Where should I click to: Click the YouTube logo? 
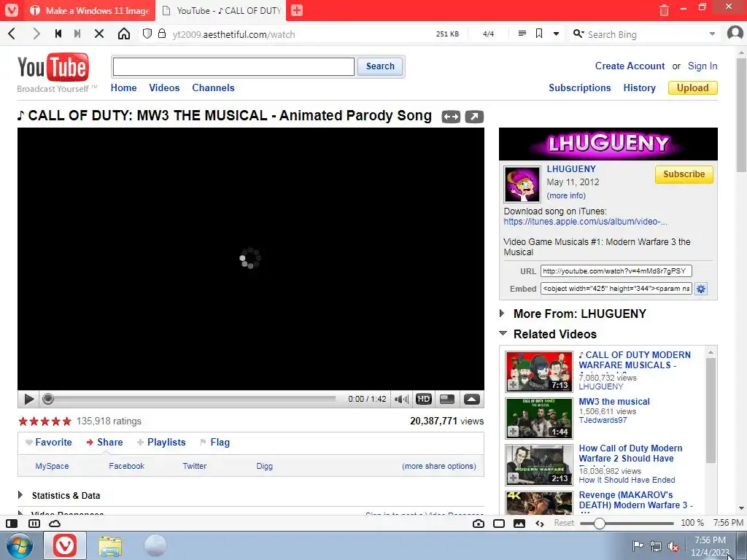53,67
